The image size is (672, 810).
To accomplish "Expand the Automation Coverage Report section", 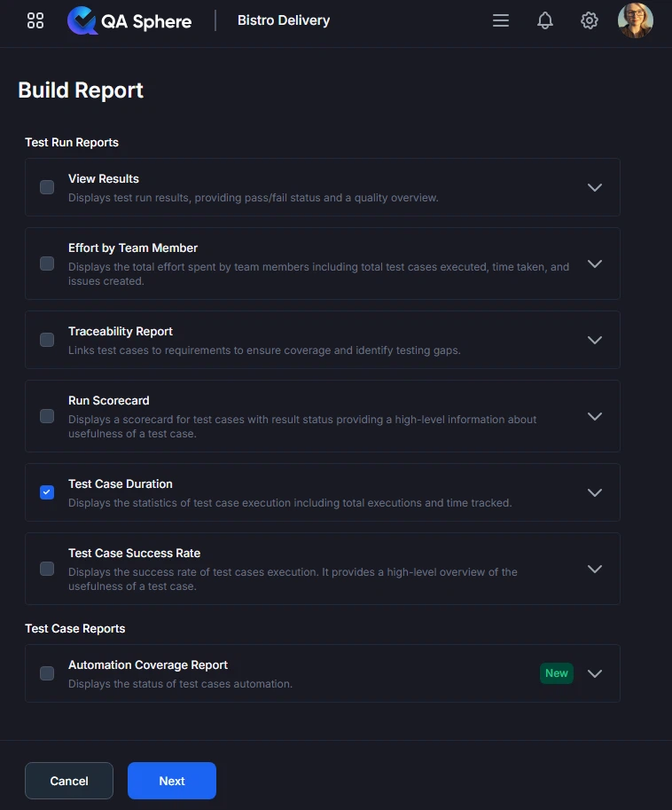I will pyautogui.click(x=595, y=673).
